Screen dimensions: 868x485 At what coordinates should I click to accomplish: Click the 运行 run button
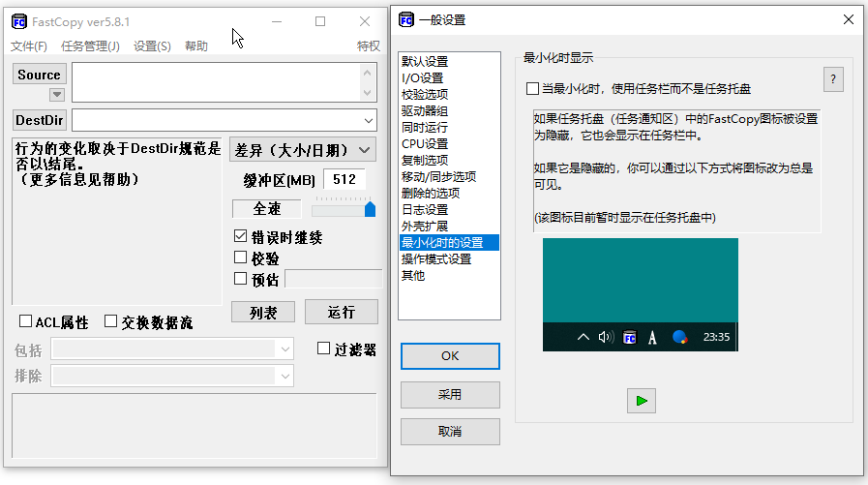coord(341,313)
